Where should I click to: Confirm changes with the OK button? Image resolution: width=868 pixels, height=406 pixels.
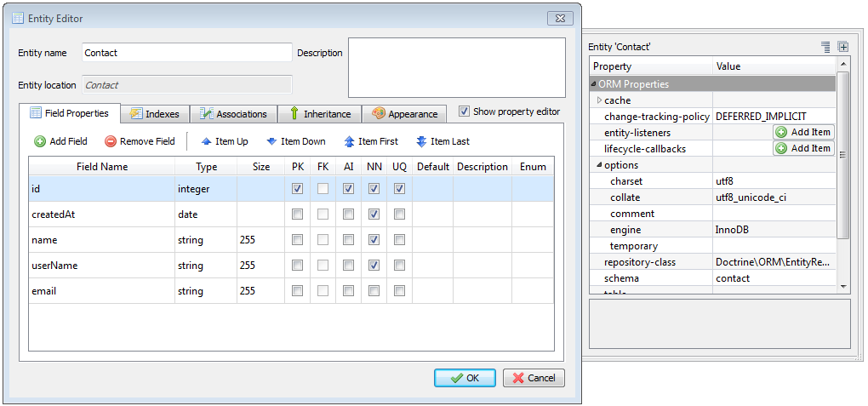click(x=465, y=378)
